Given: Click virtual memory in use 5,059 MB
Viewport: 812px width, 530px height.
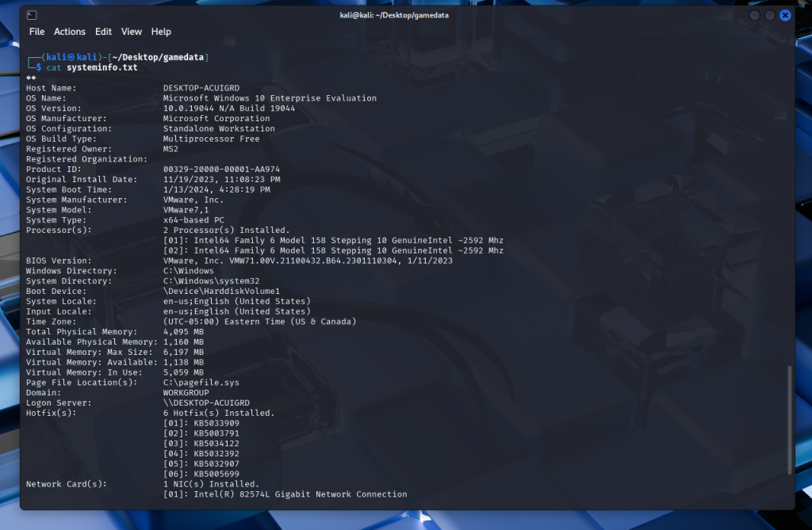Looking at the screenshot, I should 183,372.
